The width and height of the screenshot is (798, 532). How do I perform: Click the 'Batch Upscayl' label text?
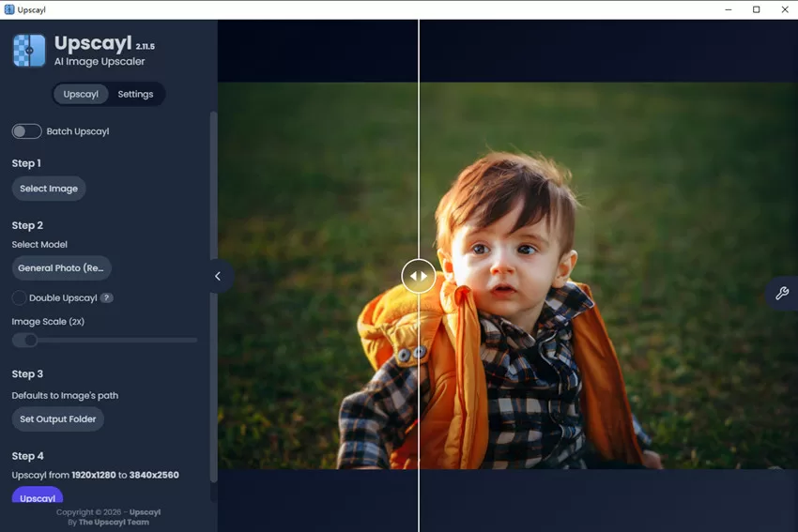(x=78, y=131)
